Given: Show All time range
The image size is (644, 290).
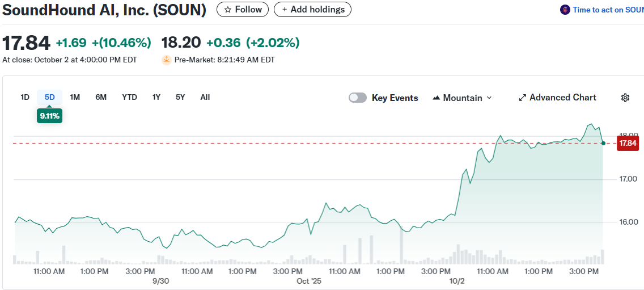Looking at the screenshot, I should [205, 97].
